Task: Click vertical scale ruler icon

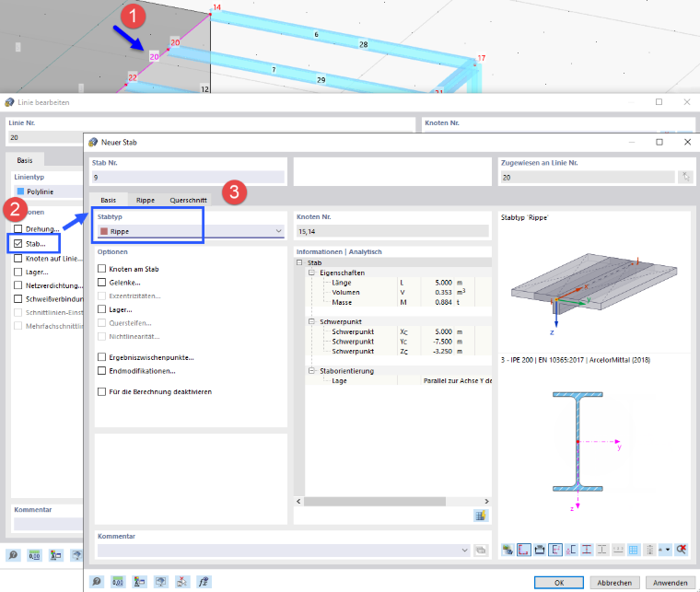Action: click(x=649, y=550)
